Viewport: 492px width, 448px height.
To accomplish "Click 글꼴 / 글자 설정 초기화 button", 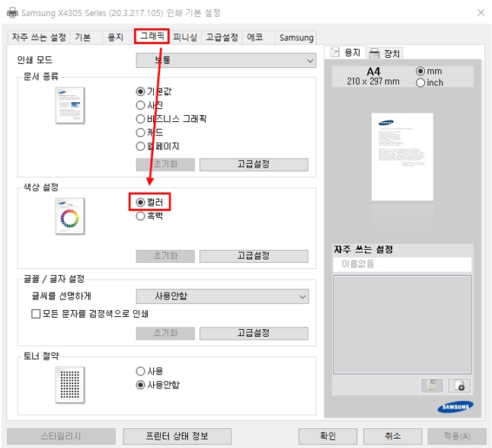I will pos(165,333).
